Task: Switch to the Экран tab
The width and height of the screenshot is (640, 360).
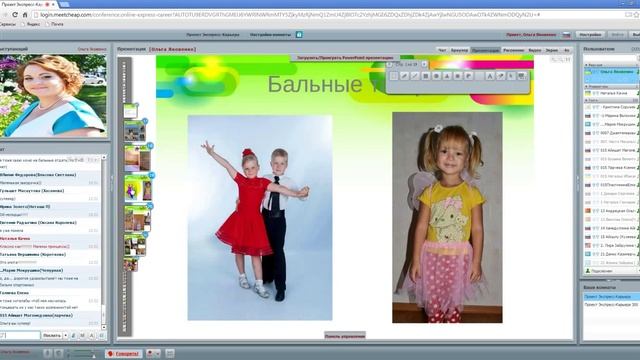Action: (551, 50)
